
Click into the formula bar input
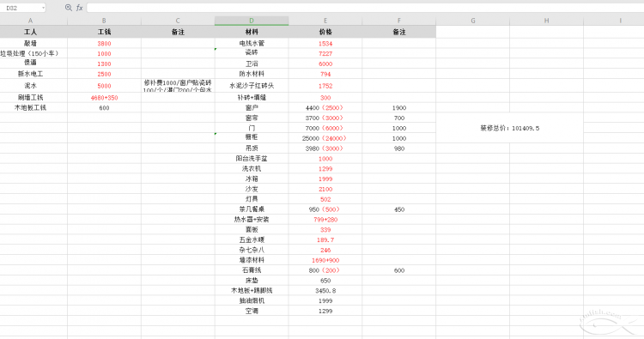coord(365,8)
